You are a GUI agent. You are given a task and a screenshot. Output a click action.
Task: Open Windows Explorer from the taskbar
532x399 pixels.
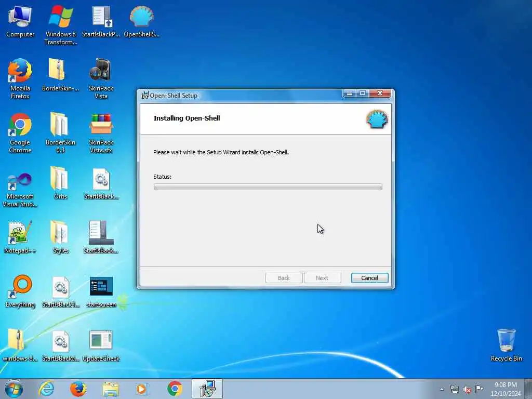(111, 389)
